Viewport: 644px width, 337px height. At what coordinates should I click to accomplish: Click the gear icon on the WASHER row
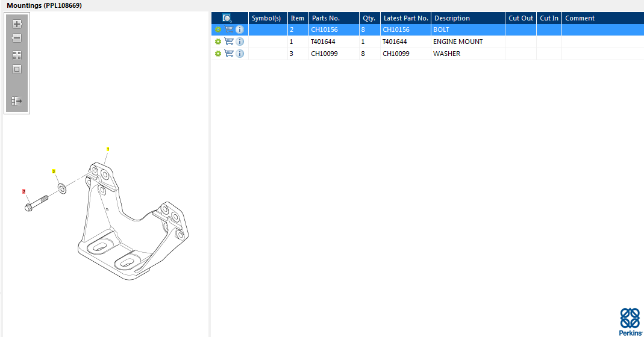tap(218, 54)
